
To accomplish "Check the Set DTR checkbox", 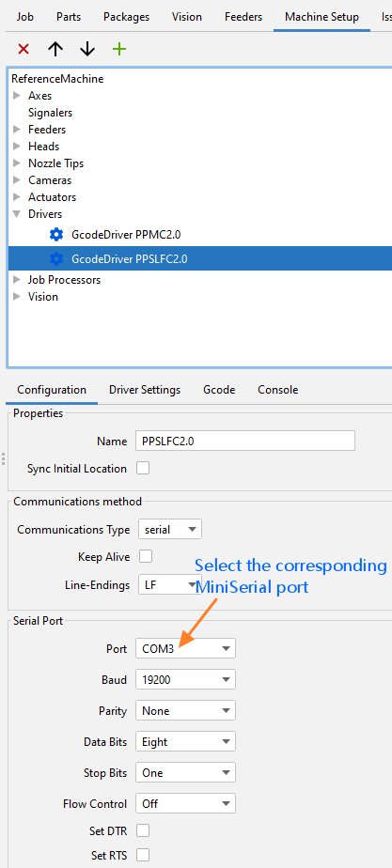I will pos(143,830).
